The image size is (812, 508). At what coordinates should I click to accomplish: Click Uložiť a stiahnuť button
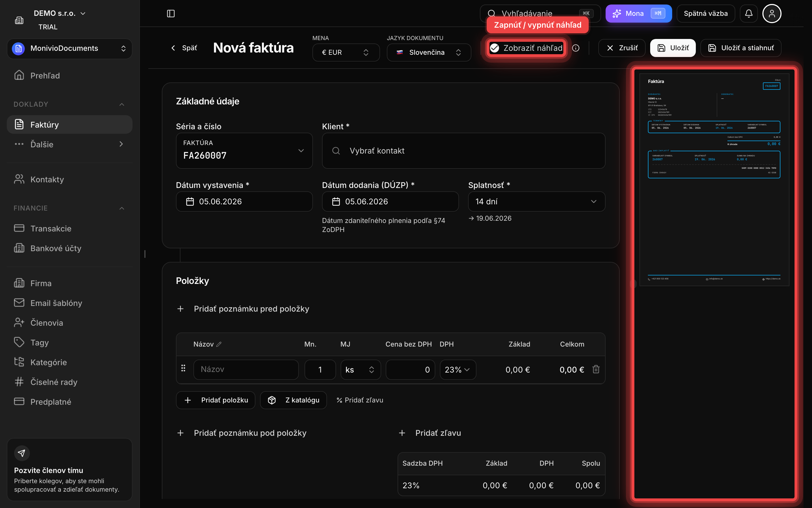pos(741,48)
